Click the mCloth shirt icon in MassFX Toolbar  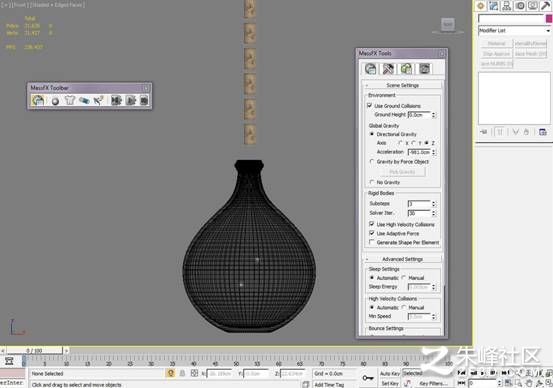(x=69, y=101)
